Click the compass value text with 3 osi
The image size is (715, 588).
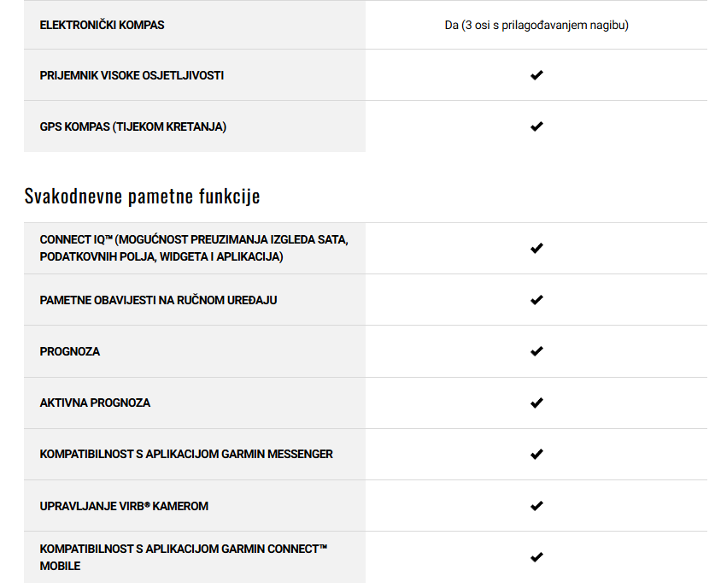[x=536, y=25]
